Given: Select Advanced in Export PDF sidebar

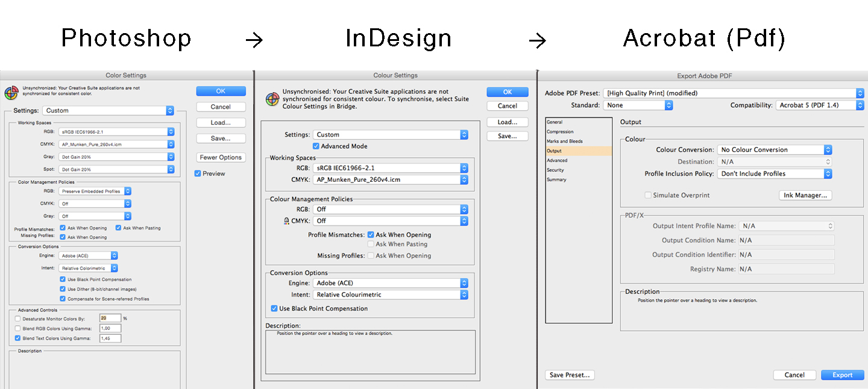Looking at the screenshot, I should (579, 161).
